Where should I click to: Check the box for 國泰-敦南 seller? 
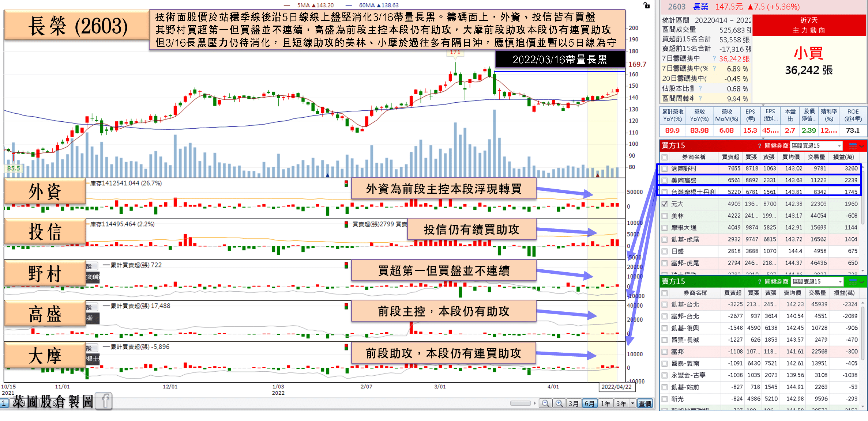(x=665, y=364)
